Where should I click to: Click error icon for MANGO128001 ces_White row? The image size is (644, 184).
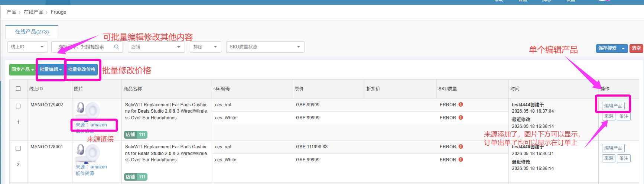(461, 160)
